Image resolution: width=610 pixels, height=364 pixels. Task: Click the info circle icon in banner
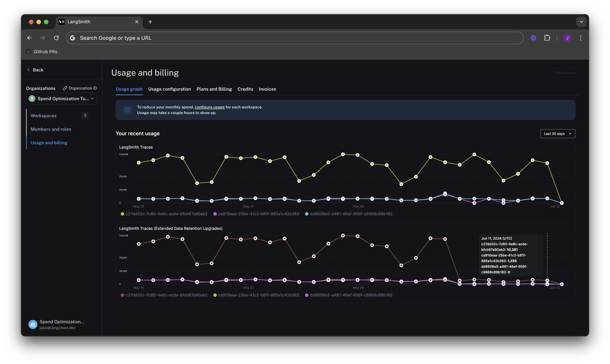(x=127, y=110)
